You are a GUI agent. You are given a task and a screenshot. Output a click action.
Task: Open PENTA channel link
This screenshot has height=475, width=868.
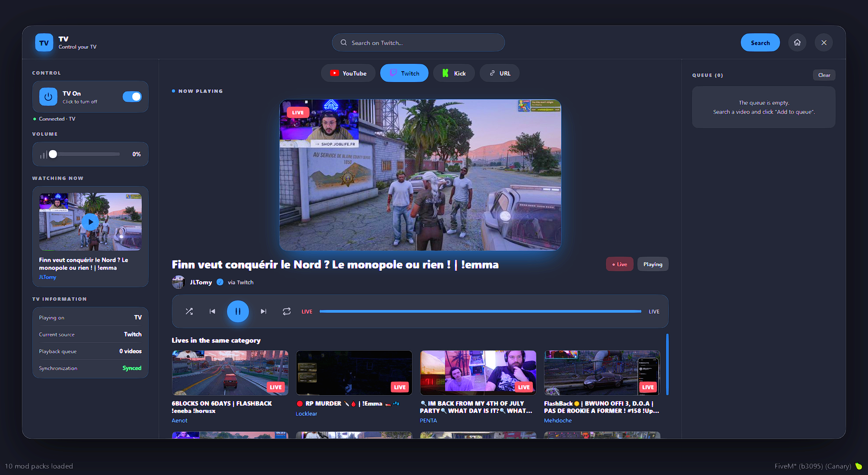429,421
